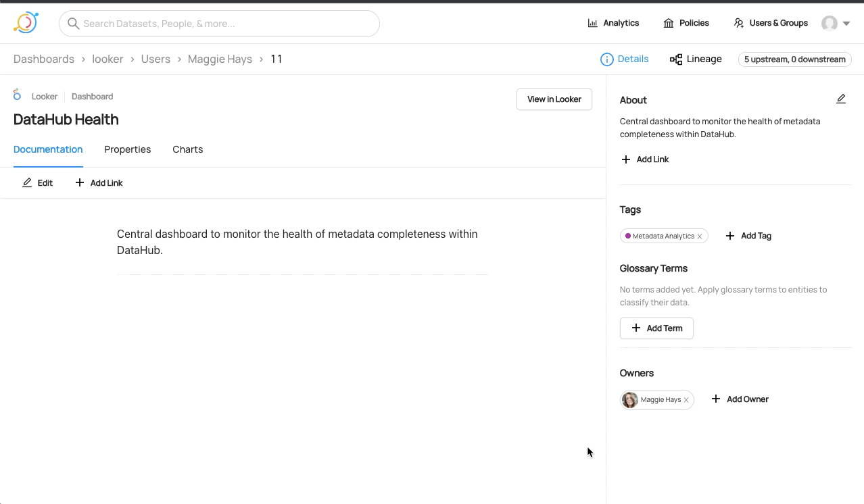
Task: Remove owner Maggie Hays via X
Action: click(x=686, y=400)
